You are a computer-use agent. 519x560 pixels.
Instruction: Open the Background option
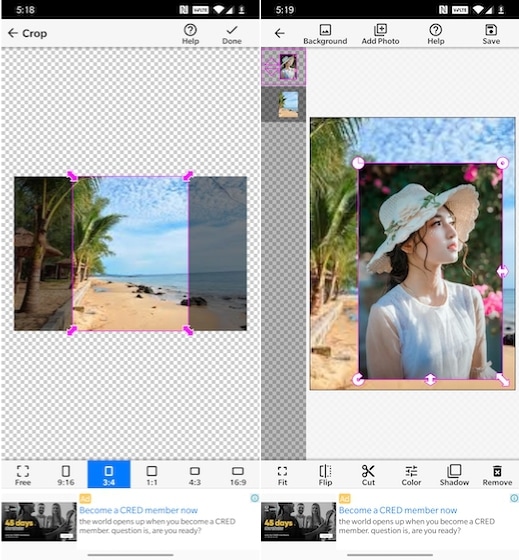coord(325,34)
